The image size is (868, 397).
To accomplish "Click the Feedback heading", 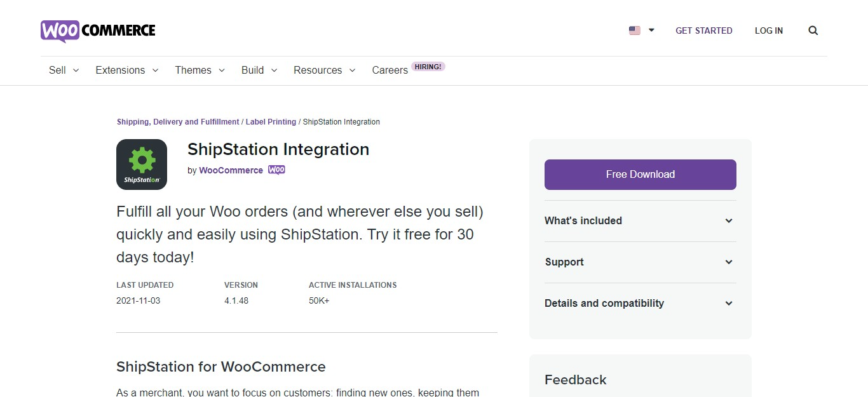I will [576, 380].
